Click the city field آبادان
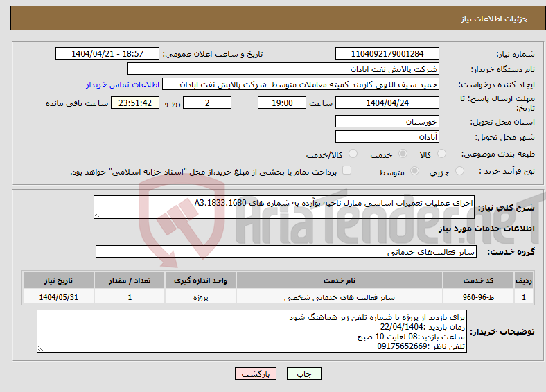546x392 pixels. 387,136
